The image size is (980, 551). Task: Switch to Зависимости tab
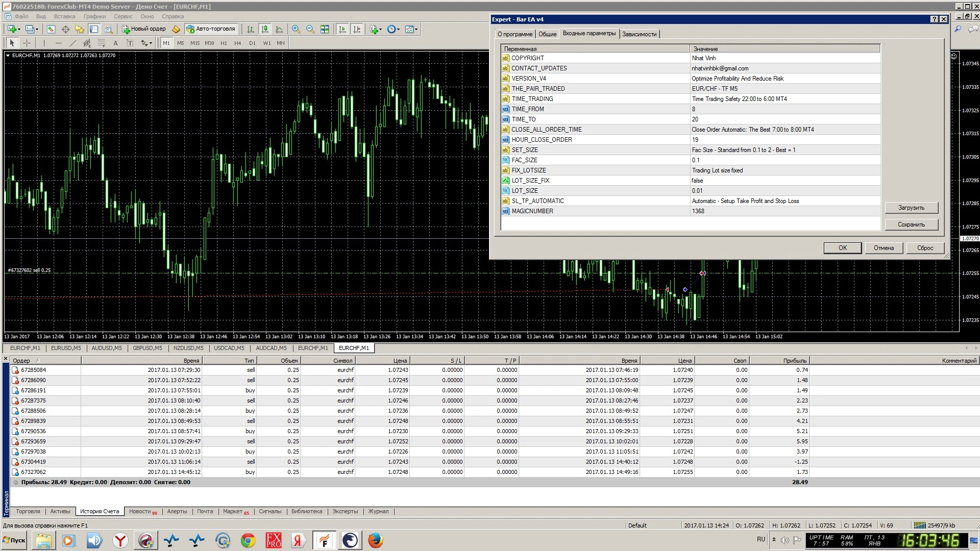pos(639,34)
